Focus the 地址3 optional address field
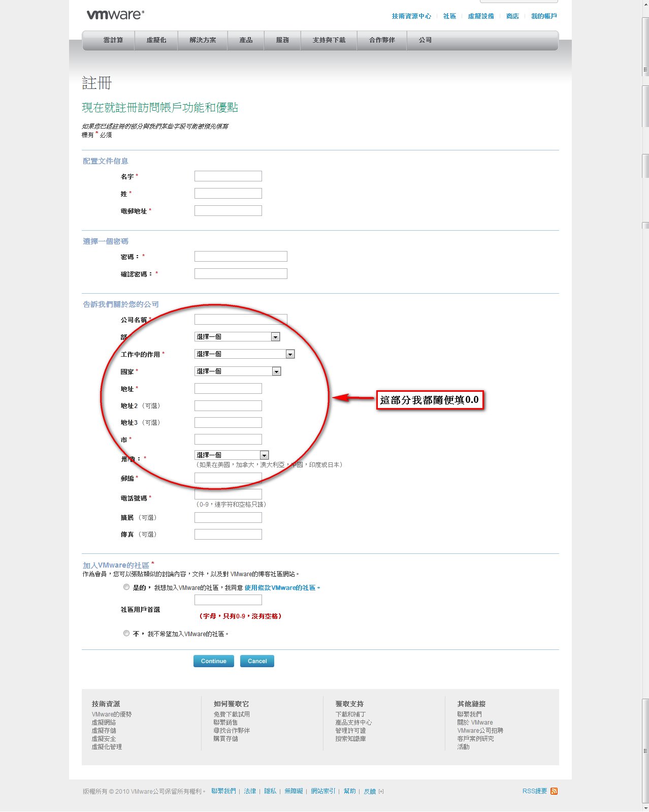Viewport: 649px width, 812px height. [x=228, y=422]
